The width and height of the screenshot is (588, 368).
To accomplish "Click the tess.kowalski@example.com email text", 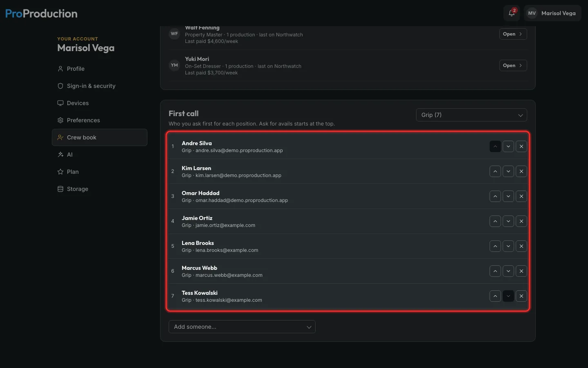I will point(229,300).
